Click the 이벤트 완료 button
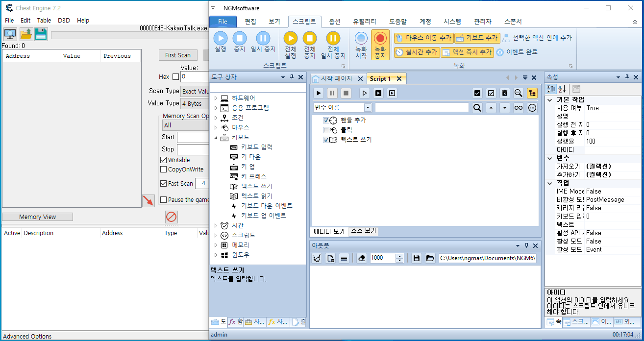The width and height of the screenshot is (644, 341). click(517, 52)
